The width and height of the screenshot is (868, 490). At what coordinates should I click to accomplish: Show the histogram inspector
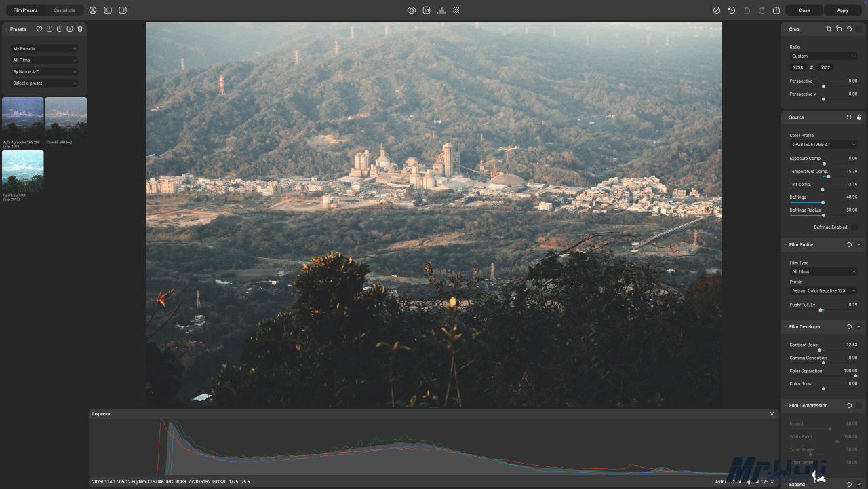[441, 10]
